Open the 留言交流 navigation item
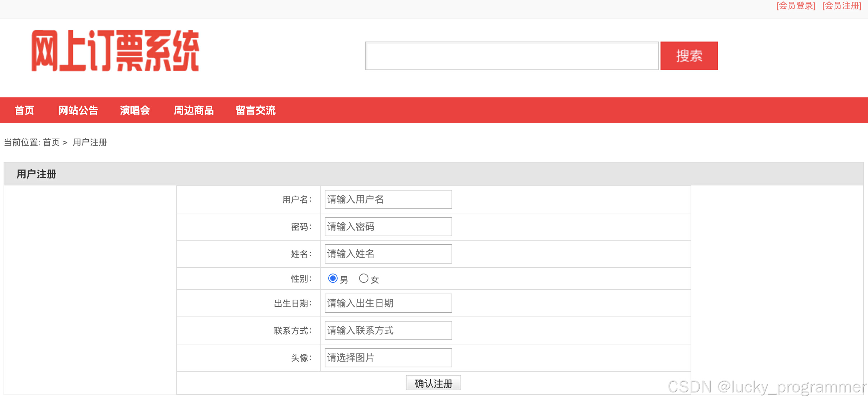 pos(255,110)
